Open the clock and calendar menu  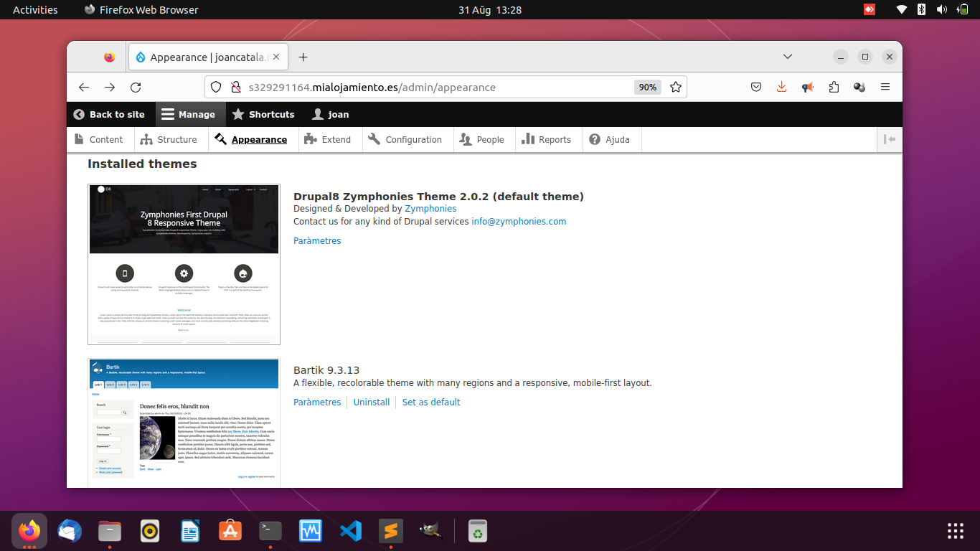coord(490,9)
